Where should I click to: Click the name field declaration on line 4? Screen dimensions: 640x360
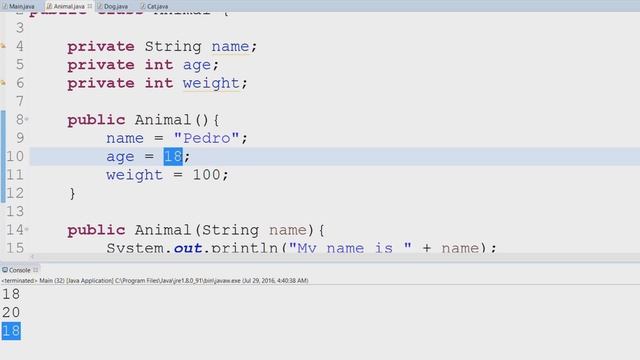(x=230, y=47)
